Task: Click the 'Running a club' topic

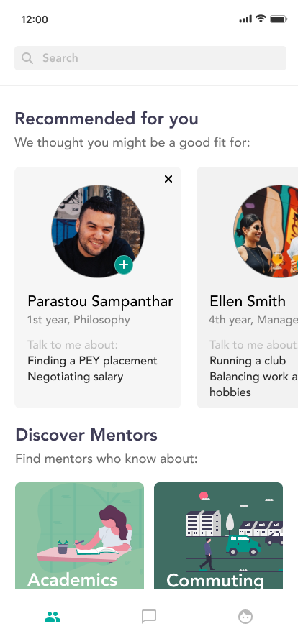Action: click(x=248, y=361)
